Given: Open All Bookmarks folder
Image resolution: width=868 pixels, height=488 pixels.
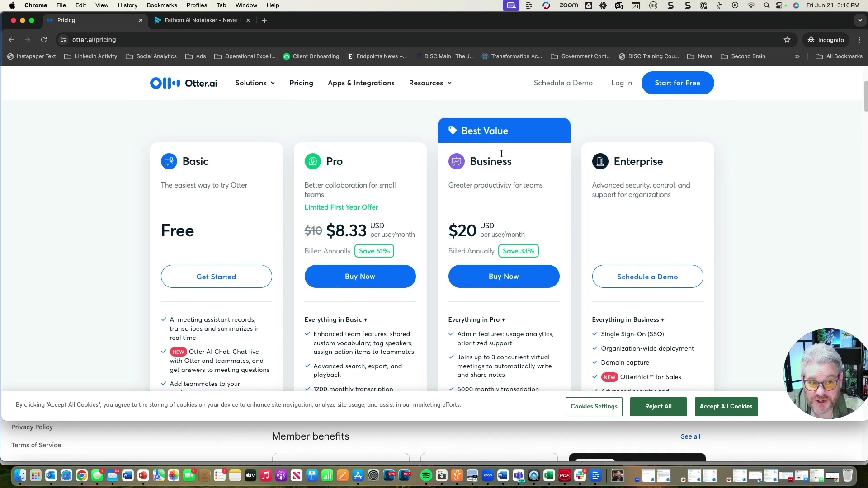Looking at the screenshot, I should 839,56.
